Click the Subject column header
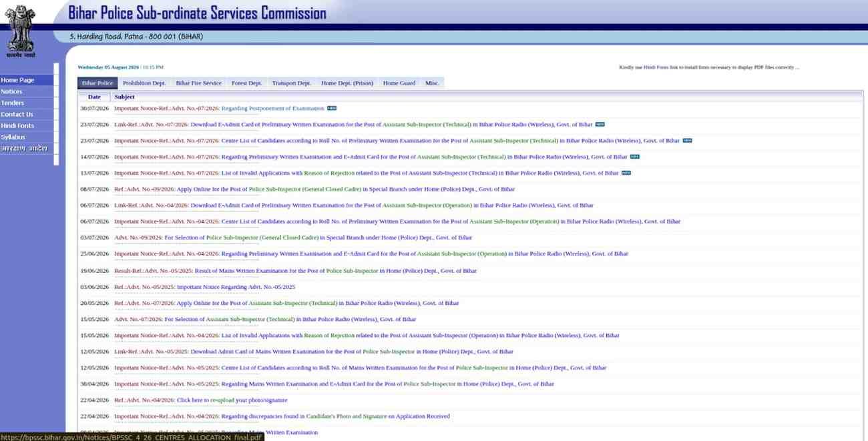 click(x=125, y=97)
